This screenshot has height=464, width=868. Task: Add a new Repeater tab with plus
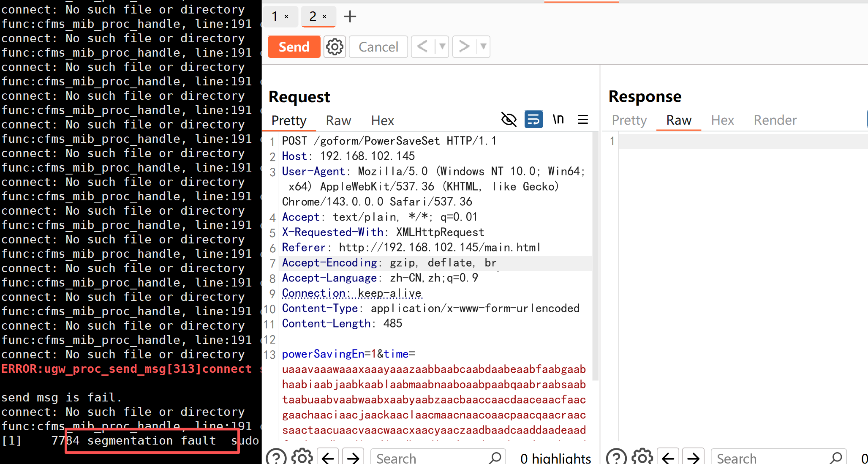pyautogui.click(x=350, y=17)
